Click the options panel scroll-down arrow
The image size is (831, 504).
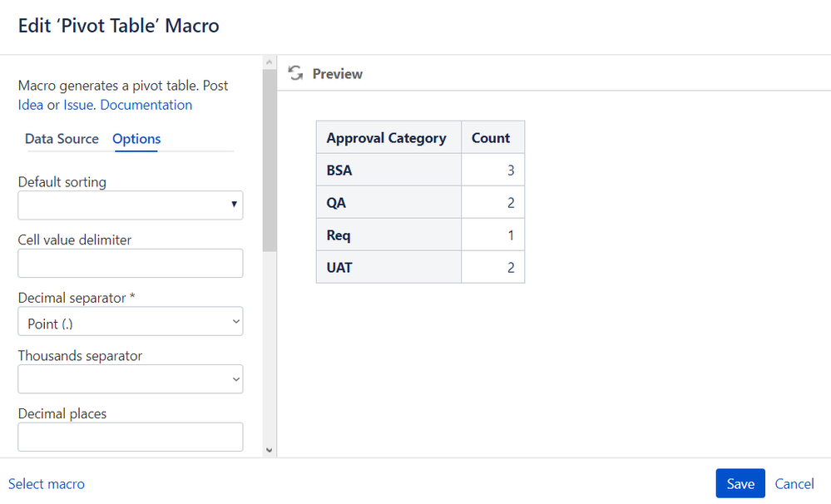point(269,450)
